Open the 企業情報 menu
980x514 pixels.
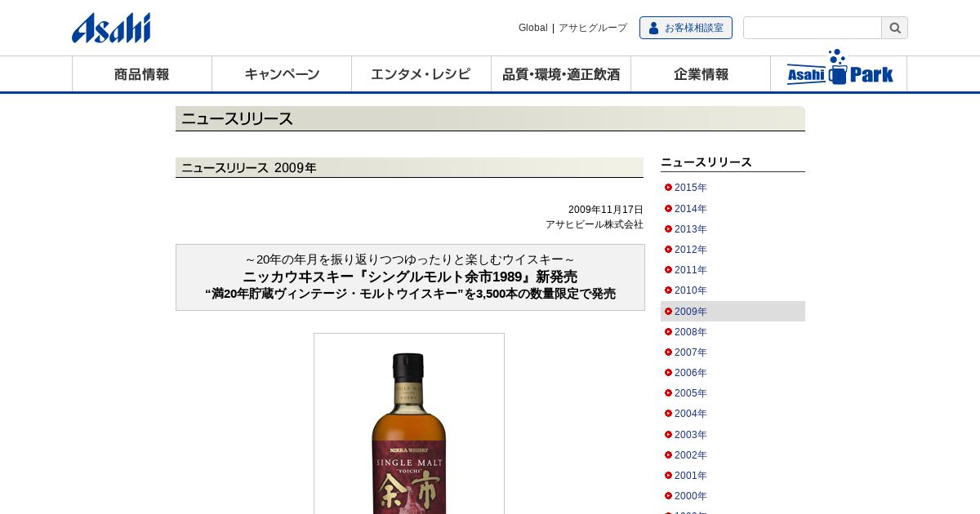[701, 74]
